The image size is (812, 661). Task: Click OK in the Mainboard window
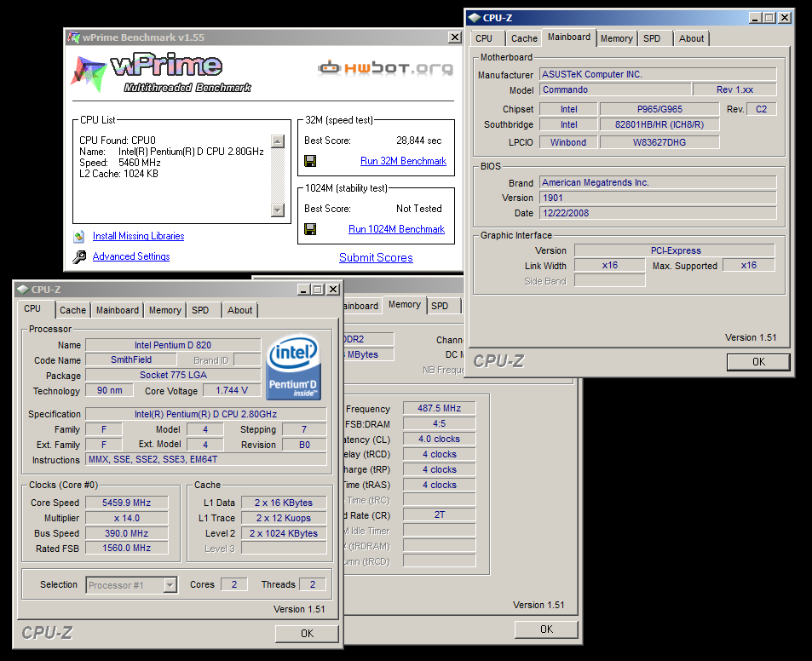[x=758, y=362]
